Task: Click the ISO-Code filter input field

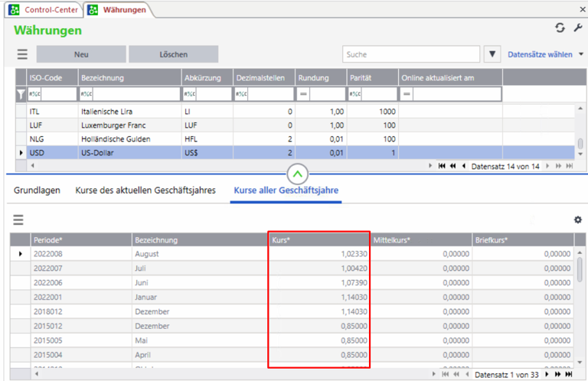Action: [59, 94]
